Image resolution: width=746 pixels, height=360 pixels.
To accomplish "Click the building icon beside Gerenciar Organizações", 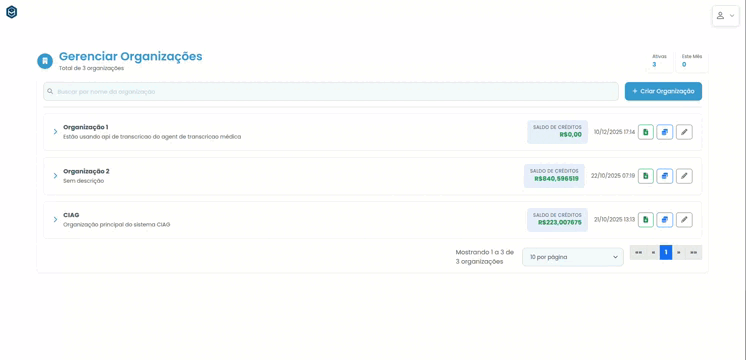I will [x=45, y=61].
